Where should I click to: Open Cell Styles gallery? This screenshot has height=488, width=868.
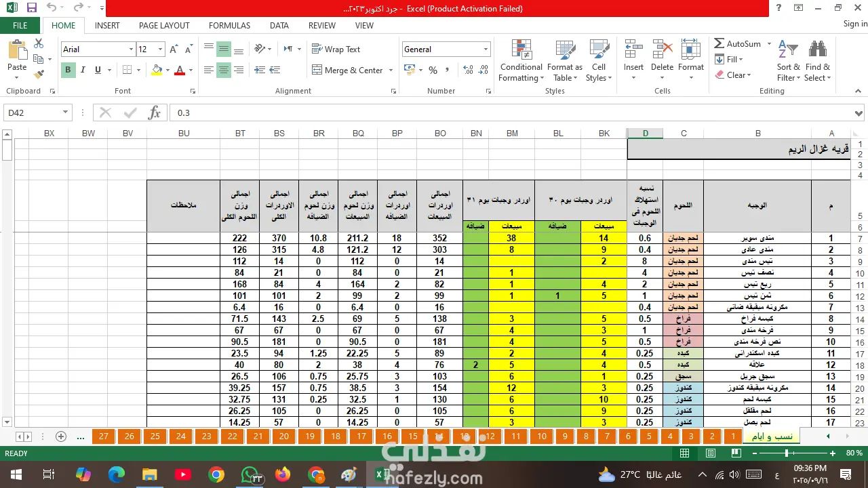click(599, 61)
